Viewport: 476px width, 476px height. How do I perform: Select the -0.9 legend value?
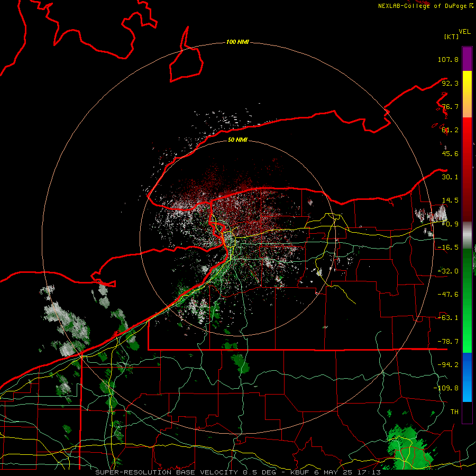click(450, 224)
